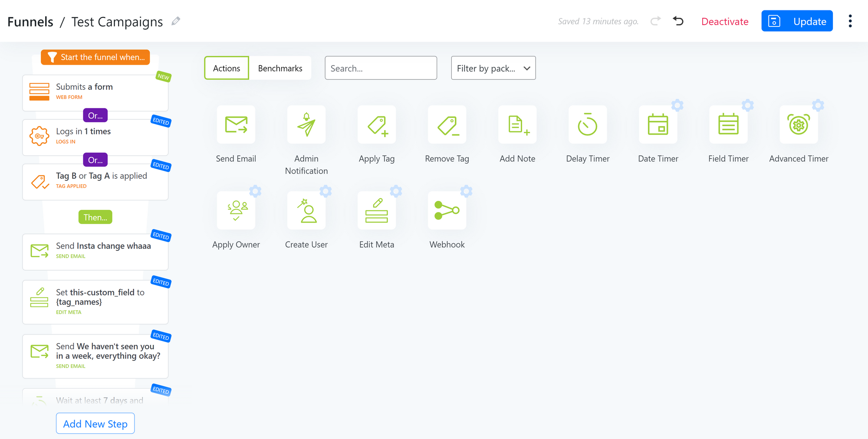Screen dimensions: 868x439
Task: Click the undo arrow icon
Action: tap(678, 21)
